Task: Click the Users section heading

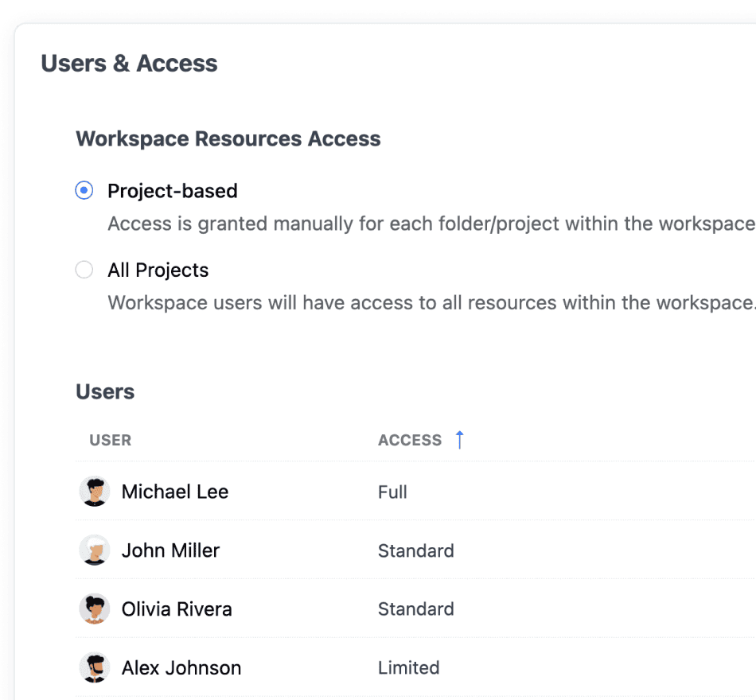Action: [105, 391]
